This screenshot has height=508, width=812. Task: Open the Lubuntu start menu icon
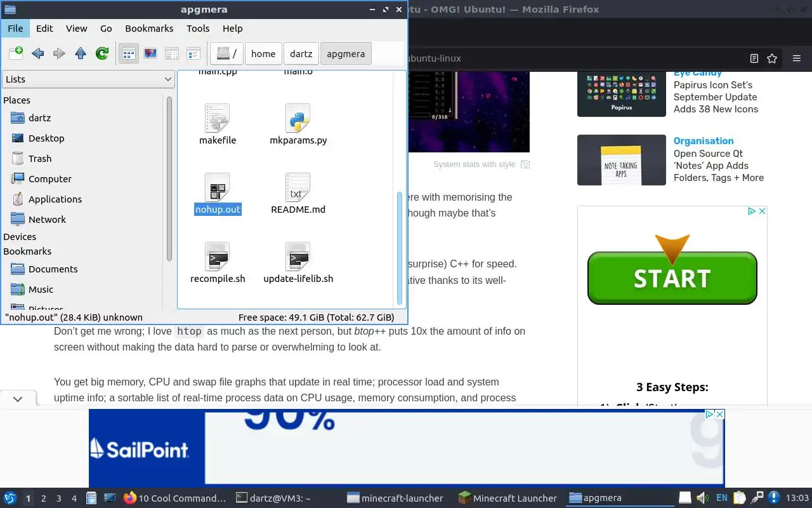point(10,498)
